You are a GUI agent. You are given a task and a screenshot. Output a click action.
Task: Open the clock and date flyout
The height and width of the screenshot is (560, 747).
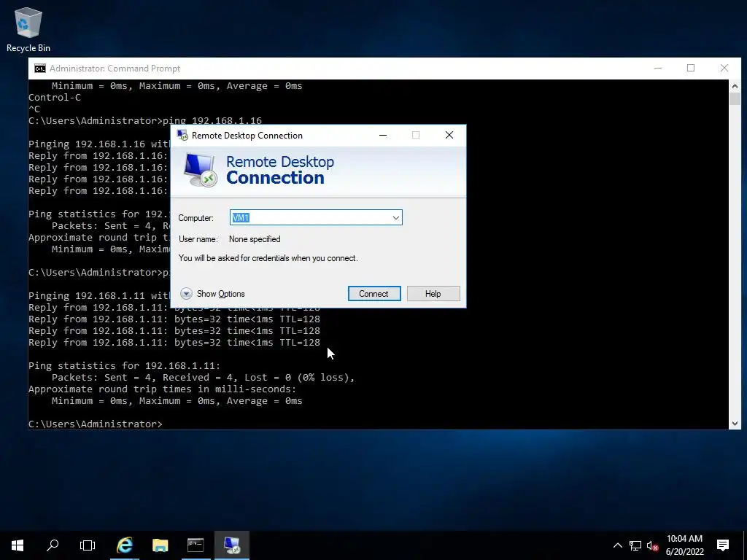click(684, 545)
